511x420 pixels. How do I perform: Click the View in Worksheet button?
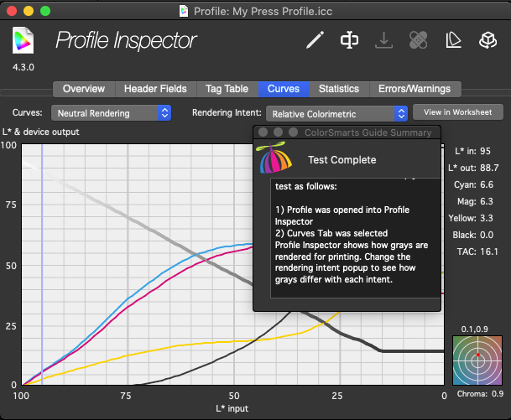[457, 111]
